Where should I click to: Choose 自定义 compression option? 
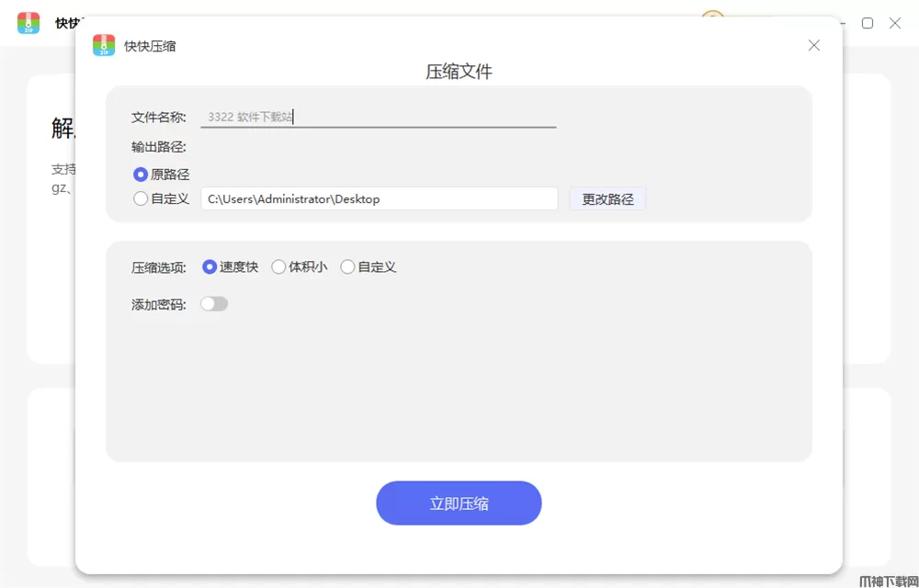tap(347, 267)
